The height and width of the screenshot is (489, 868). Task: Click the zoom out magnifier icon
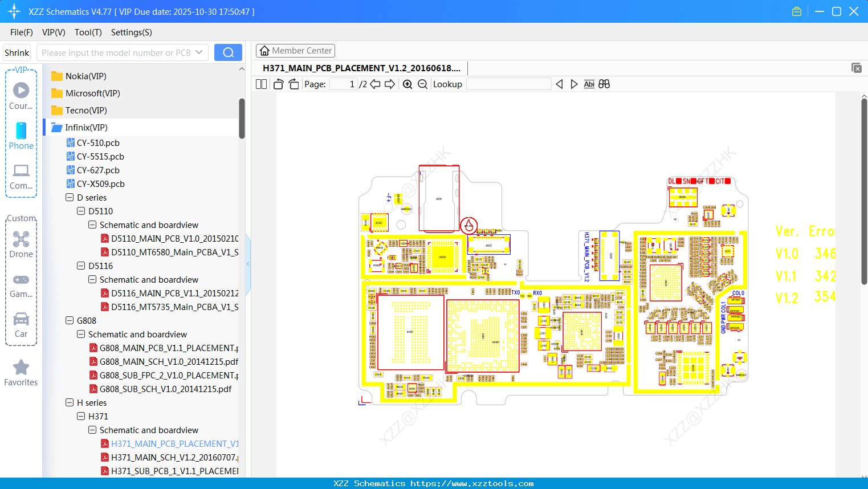click(x=422, y=84)
